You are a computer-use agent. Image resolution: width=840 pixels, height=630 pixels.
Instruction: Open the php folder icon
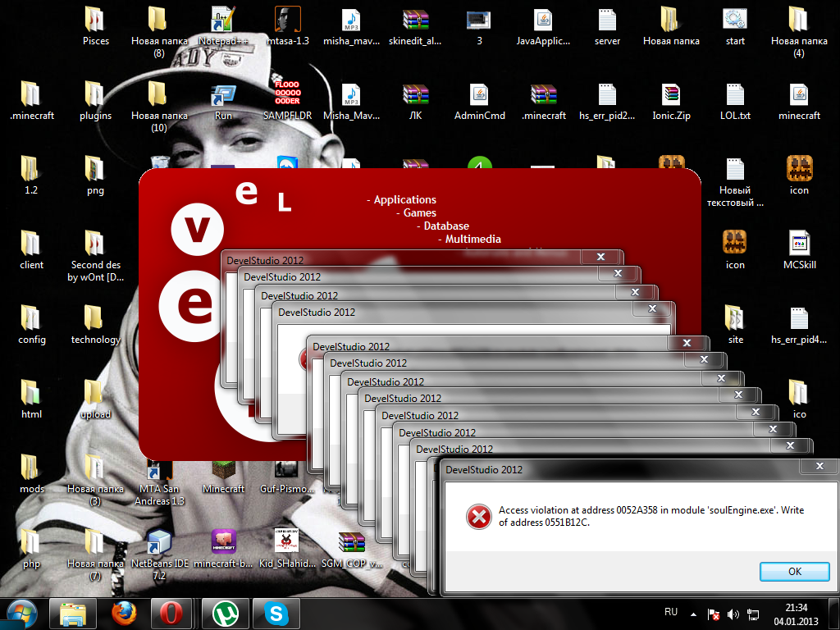(x=31, y=548)
